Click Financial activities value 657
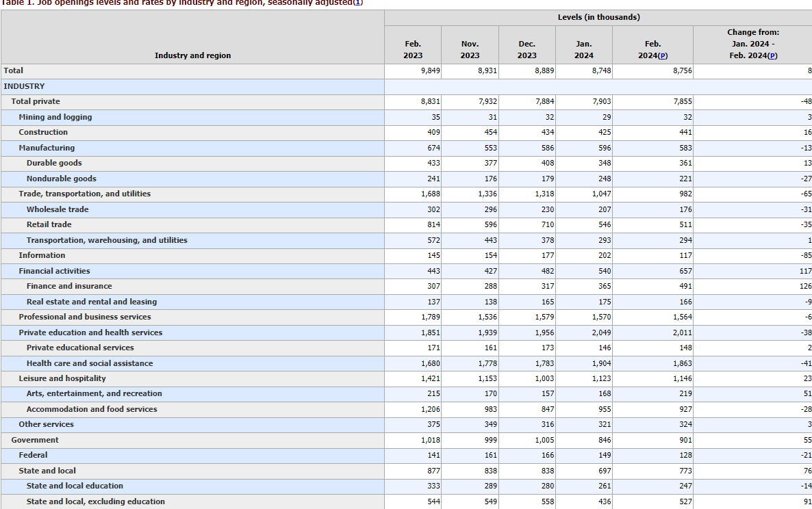This screenshot has height=509, width=812. click(x=685, y=271)
